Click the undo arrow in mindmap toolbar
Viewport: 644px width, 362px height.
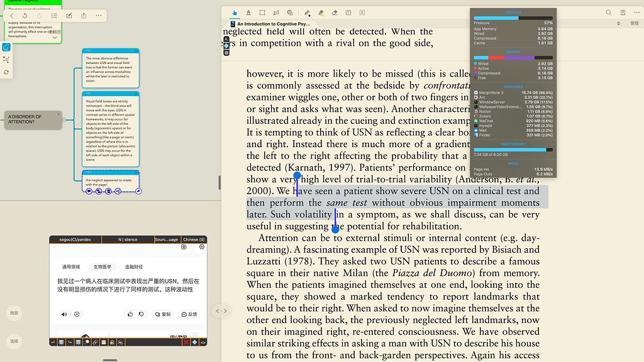click(25, 16)
